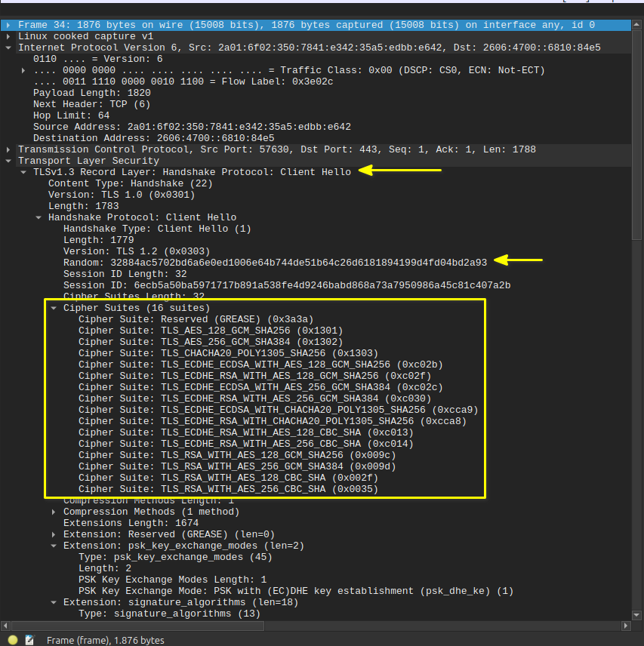Click status bar text Frame (frame), 1,876 bytes

coord(106,640)
